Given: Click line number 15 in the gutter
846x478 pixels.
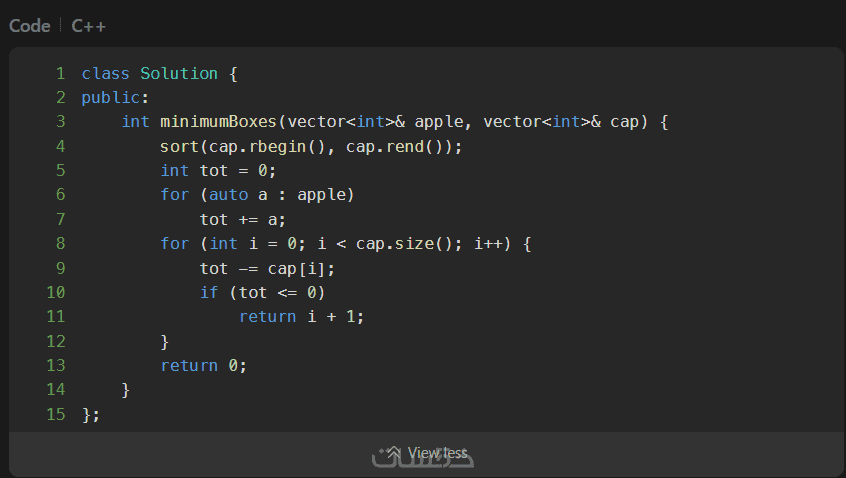Looking at the screenshot, I should pyautogui.click(x=56, y=413).
